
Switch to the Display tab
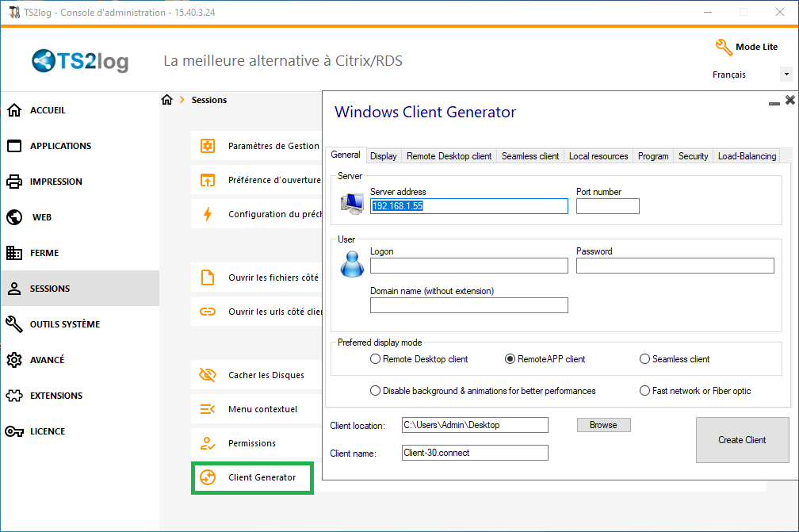tap(383, 156)
